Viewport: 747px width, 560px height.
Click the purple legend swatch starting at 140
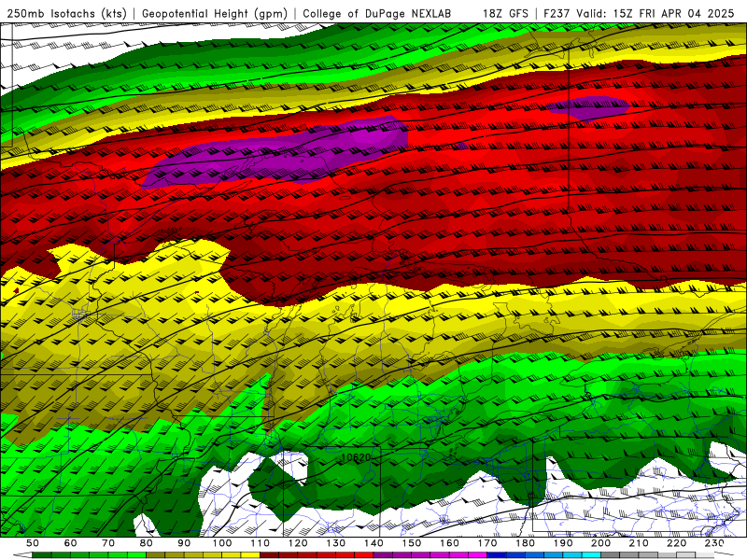pyautogui.click(x=383, y=555)
